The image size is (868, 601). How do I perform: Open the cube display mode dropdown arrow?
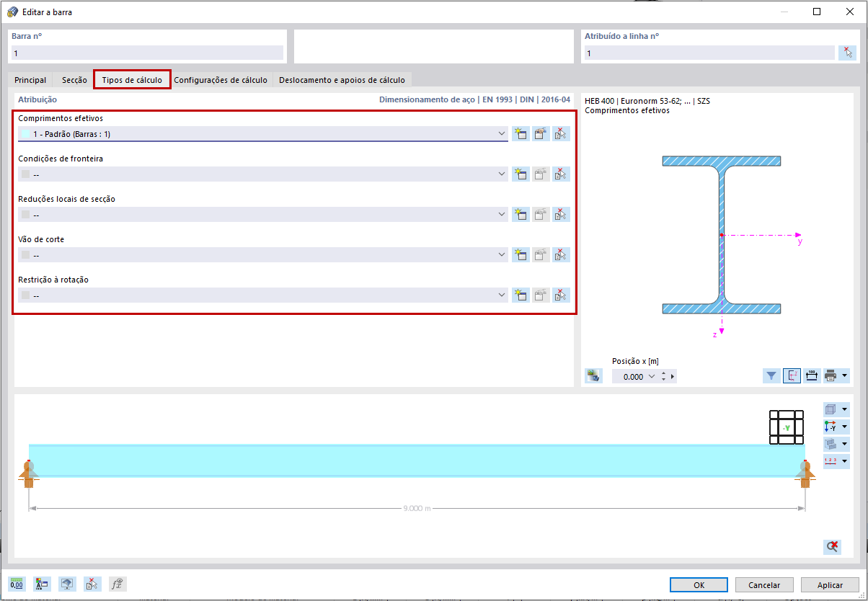pos(845,409)
